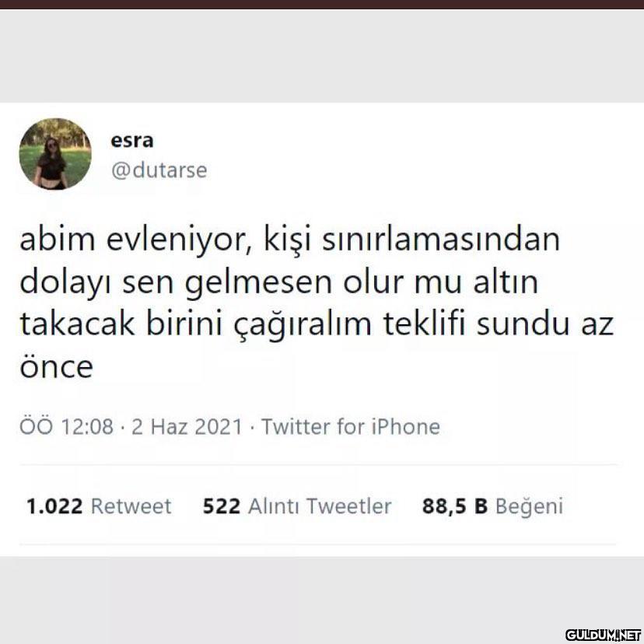Click tweet line starting 'takacak birini'
The image size is (644, 644).
point(317,325)
